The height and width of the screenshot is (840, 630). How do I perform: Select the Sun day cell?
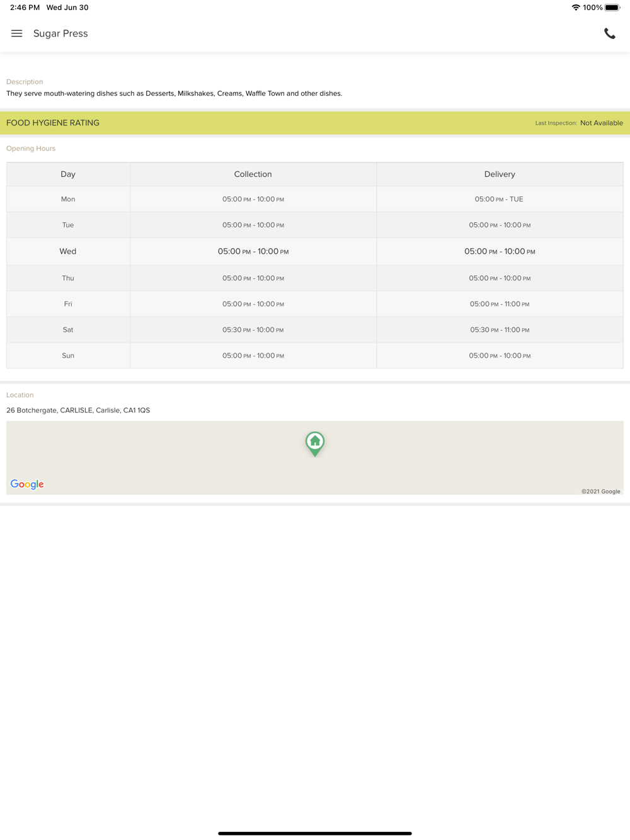point(68,355)
